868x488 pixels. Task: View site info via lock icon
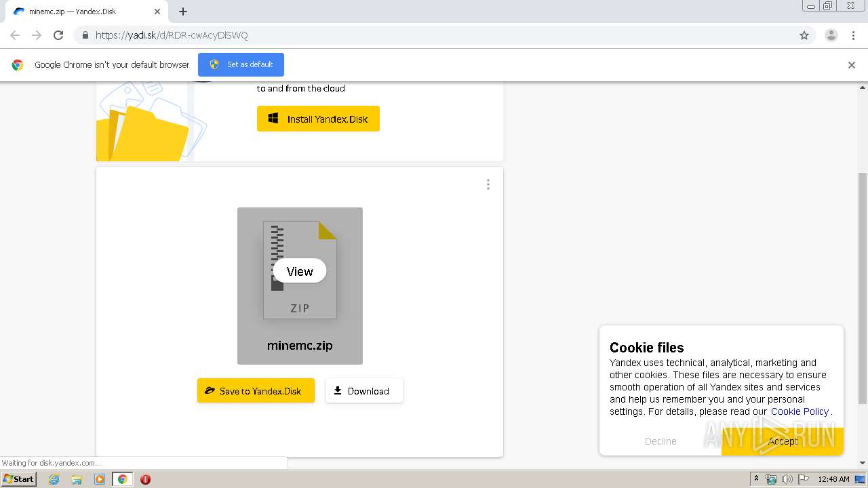[85, 35]
